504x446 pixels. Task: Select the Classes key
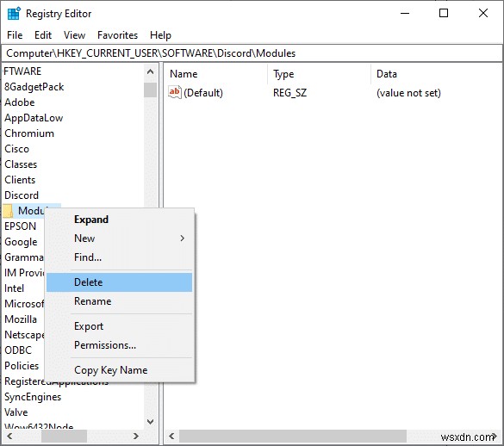(21, 164)
